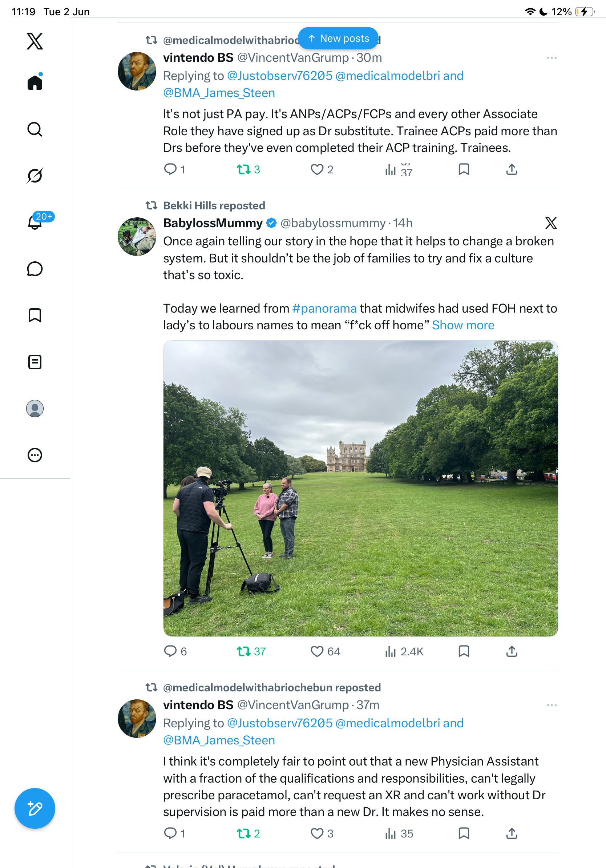Image resolution: width=606 pixels, height=868 pixels.
Task: Toggle repost on BabylossMummy post
Action: coord(244,651)
